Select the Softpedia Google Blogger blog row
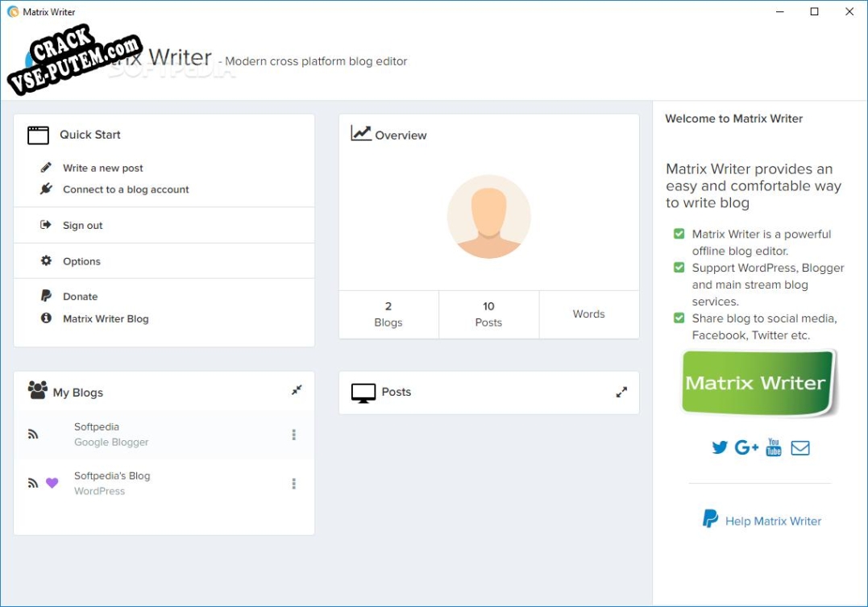Image resolution: width=868 pixels, height=607 pixels. pos(164,434)
